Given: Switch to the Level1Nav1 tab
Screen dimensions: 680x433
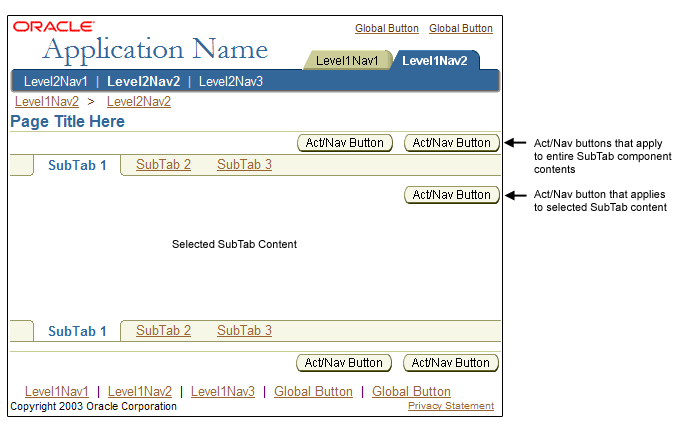Looking at the screenshot, I should point(347,60).
